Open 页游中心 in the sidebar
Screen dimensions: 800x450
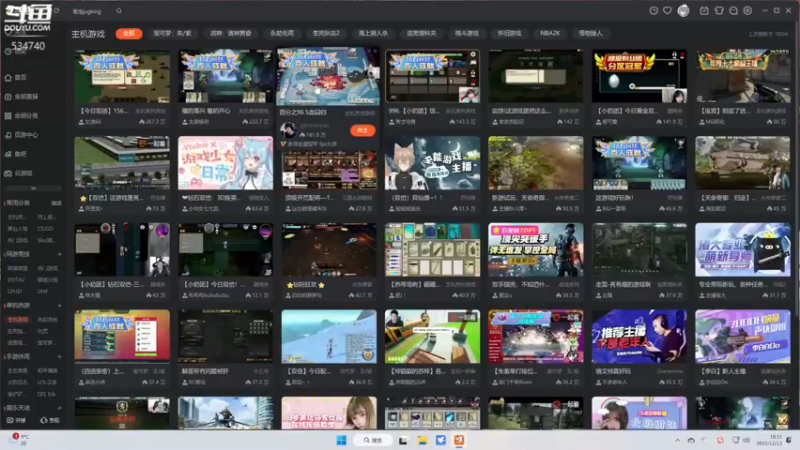click(x=21, y=135)
